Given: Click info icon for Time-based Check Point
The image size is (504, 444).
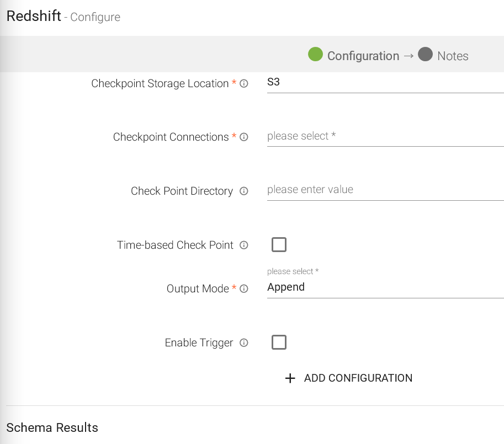Looking at the screenshot, I should (244, 245).
